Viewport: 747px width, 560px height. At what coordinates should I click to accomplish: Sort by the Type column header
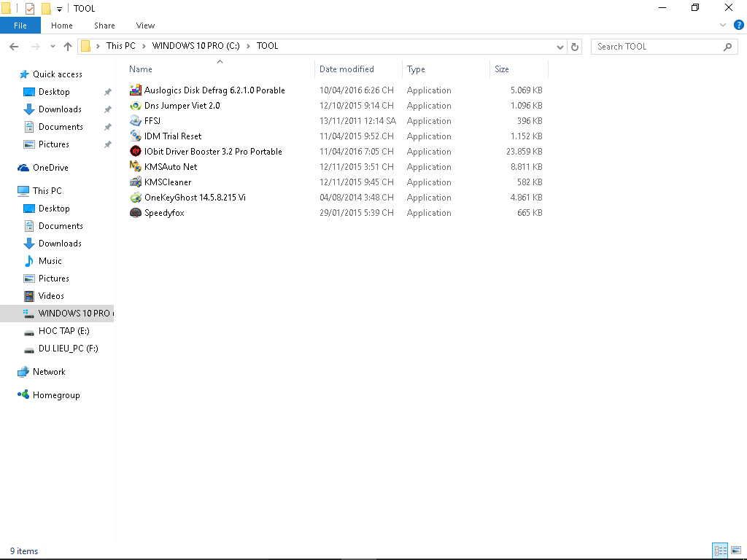[x=446, y=69]
